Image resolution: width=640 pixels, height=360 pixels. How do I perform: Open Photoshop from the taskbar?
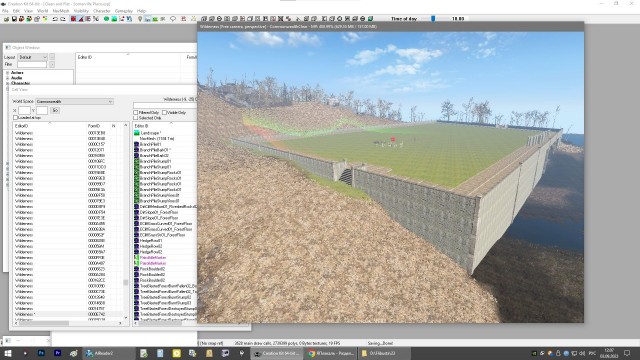click(x=41, y=353)
